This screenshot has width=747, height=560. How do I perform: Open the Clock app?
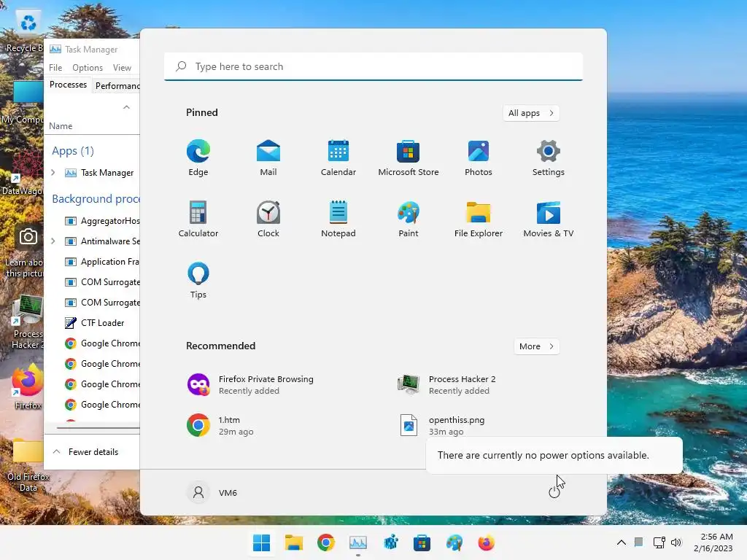[x=268, y=219]
